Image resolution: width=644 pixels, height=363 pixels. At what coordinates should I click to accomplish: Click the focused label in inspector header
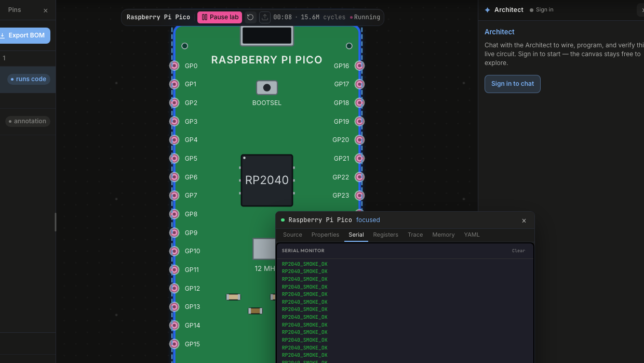pyautogui.click(x=368, y=220)
